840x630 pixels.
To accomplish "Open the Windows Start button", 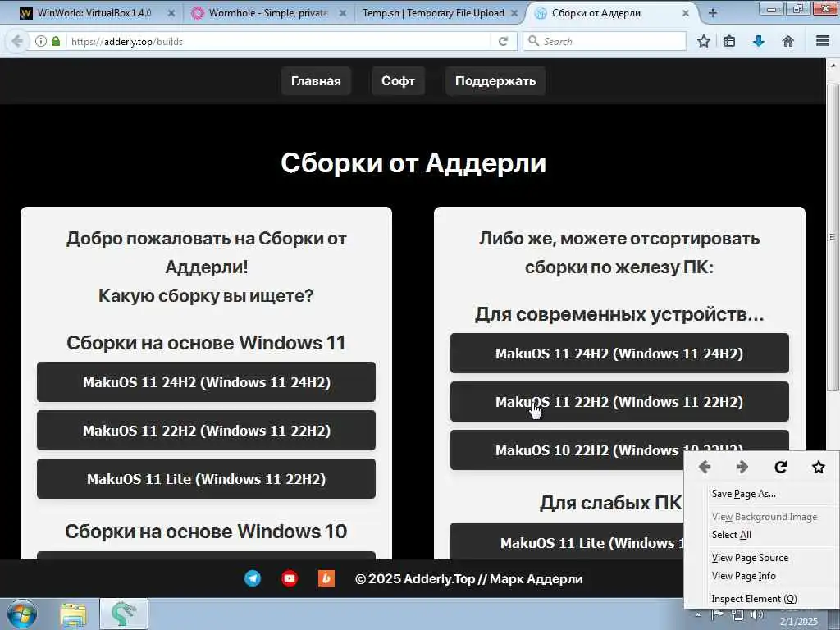I will 22,614.
